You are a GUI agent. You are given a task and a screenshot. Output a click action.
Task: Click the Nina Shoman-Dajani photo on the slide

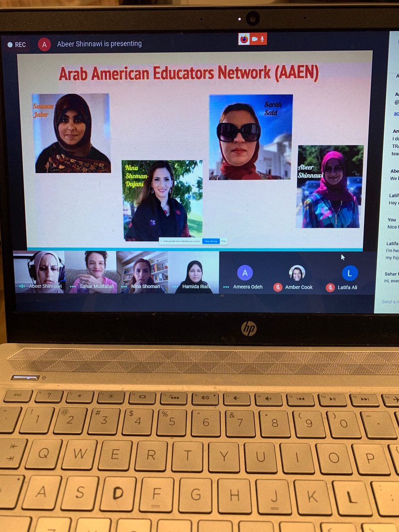click(163, 200)
